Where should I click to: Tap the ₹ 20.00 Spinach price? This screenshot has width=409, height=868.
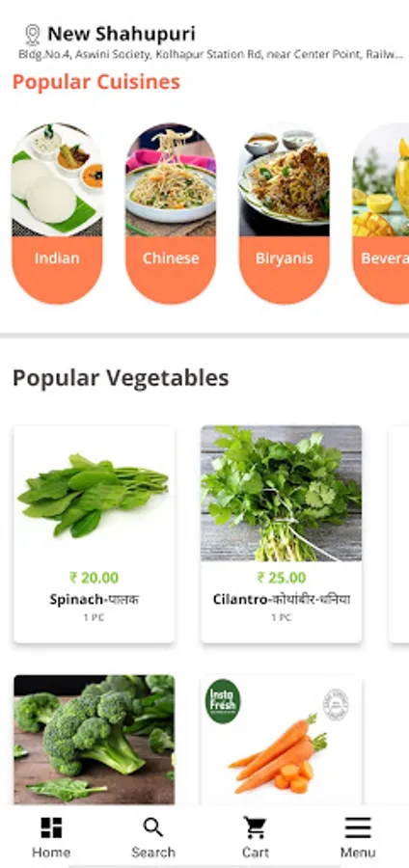95,578
